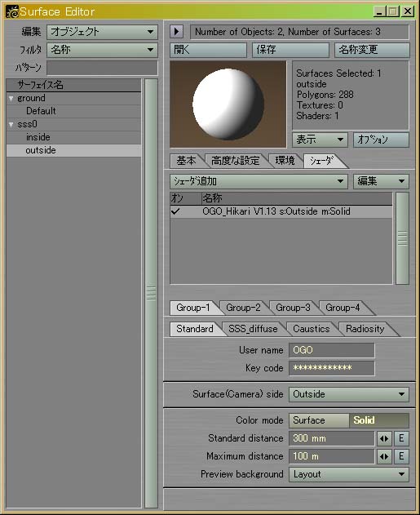The width and height of the screenshot is (420, 515).
Task: Open the Preview background Layout dropdown
Action: coord(349,474)
